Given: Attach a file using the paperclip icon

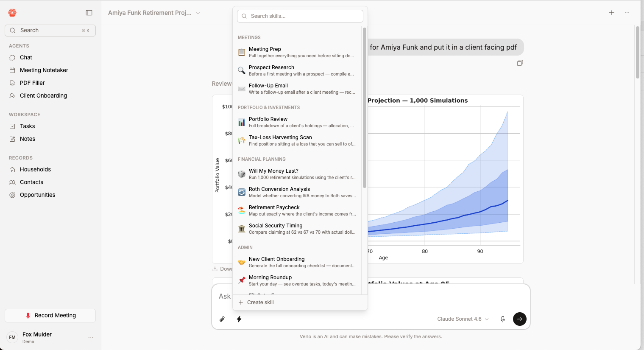Looking at the screenshot, I should (222, 319).
